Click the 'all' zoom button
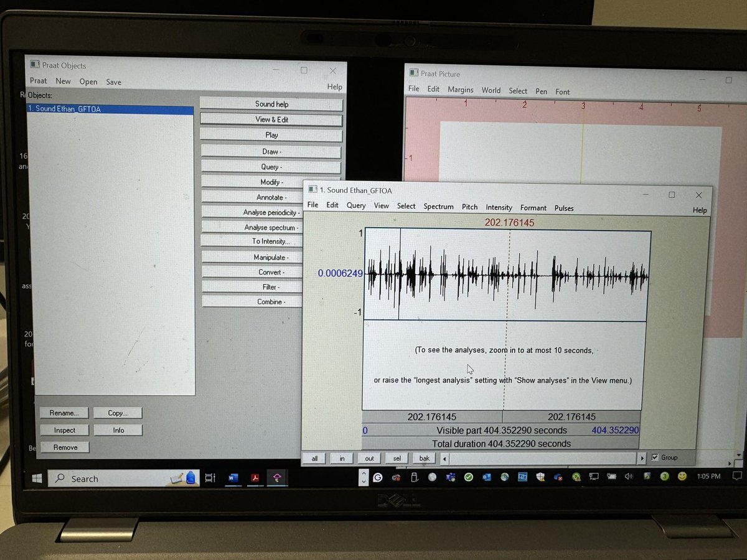The image size is (747, 560). click(314, 458)
